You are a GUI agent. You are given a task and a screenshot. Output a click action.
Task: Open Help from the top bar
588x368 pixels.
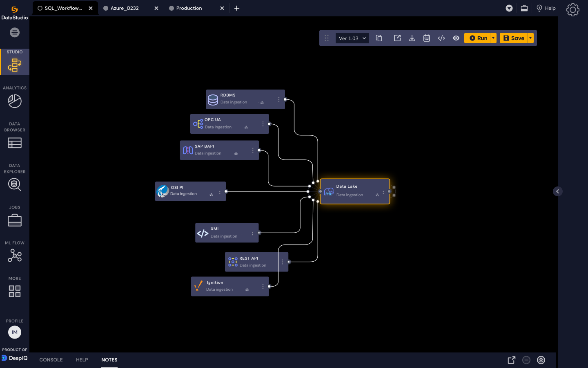coord(546,8)
